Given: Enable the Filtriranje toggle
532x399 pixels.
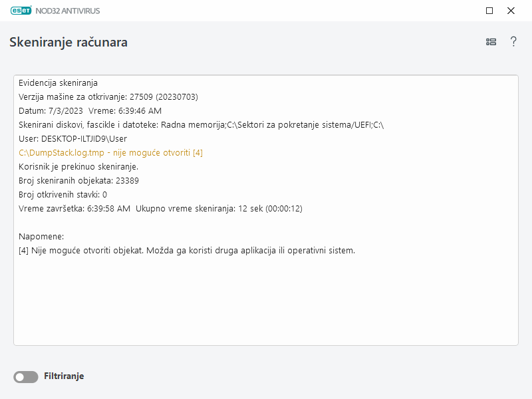Looking at the screenshot, I should click(25, 376).
